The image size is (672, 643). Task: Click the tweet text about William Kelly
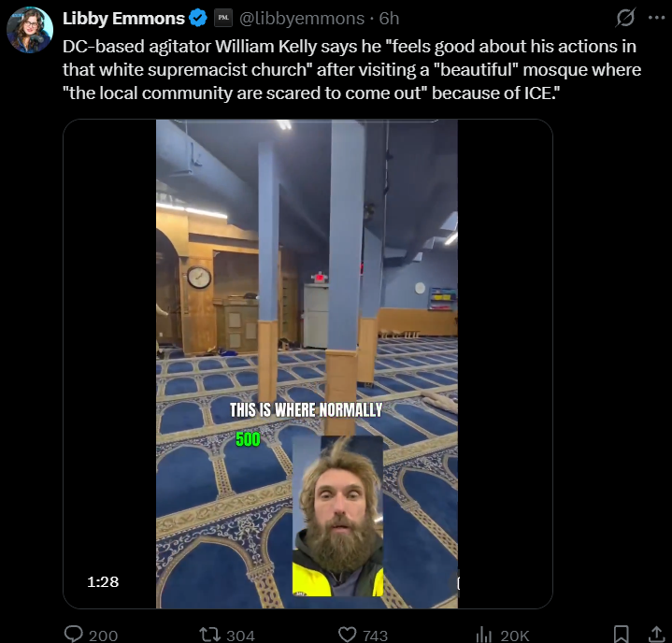click(351, 70)
